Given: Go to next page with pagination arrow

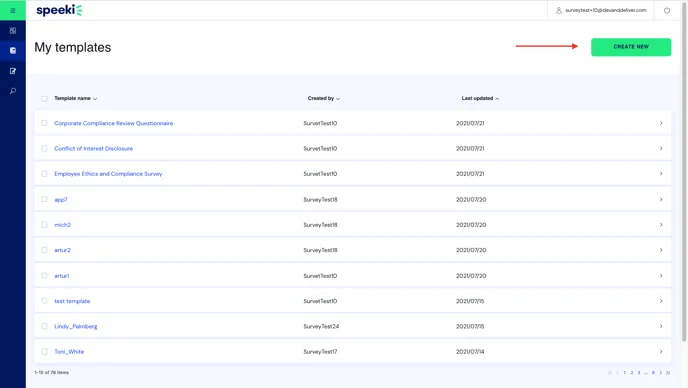Looking at the screenshot, I should [660, 373].
